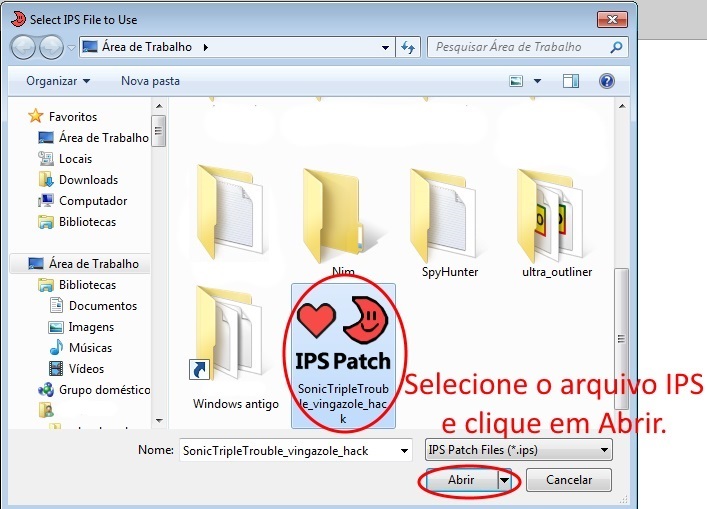Expand the address bar history dropdown
Screen dimensions: 707x509
[x=386, y=47]
